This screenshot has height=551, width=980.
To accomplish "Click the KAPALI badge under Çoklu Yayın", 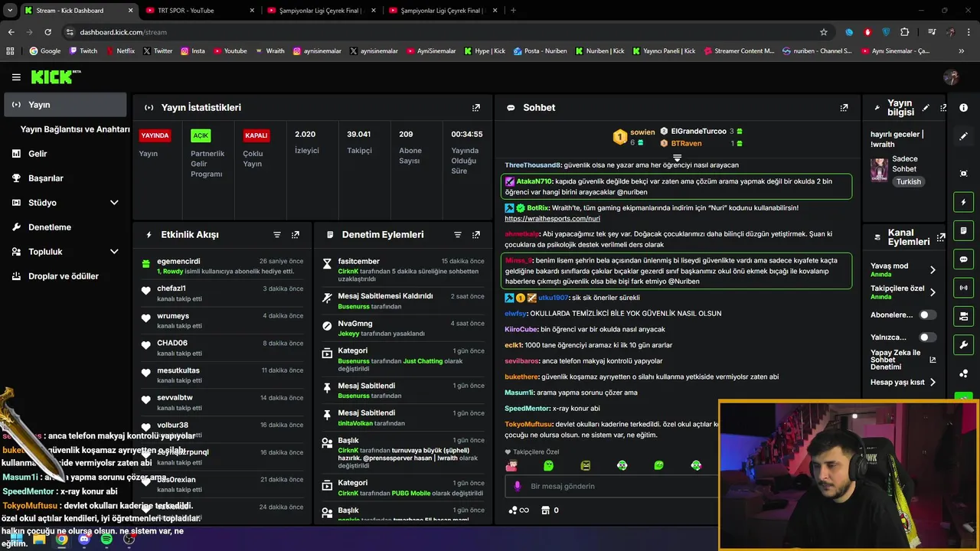I will point(256,135).
